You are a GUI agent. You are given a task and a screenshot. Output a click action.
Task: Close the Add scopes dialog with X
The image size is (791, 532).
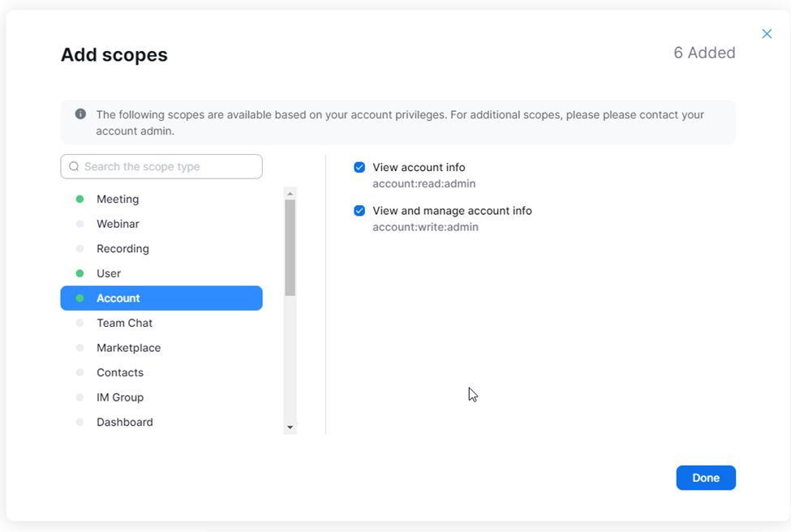[767, 34]
